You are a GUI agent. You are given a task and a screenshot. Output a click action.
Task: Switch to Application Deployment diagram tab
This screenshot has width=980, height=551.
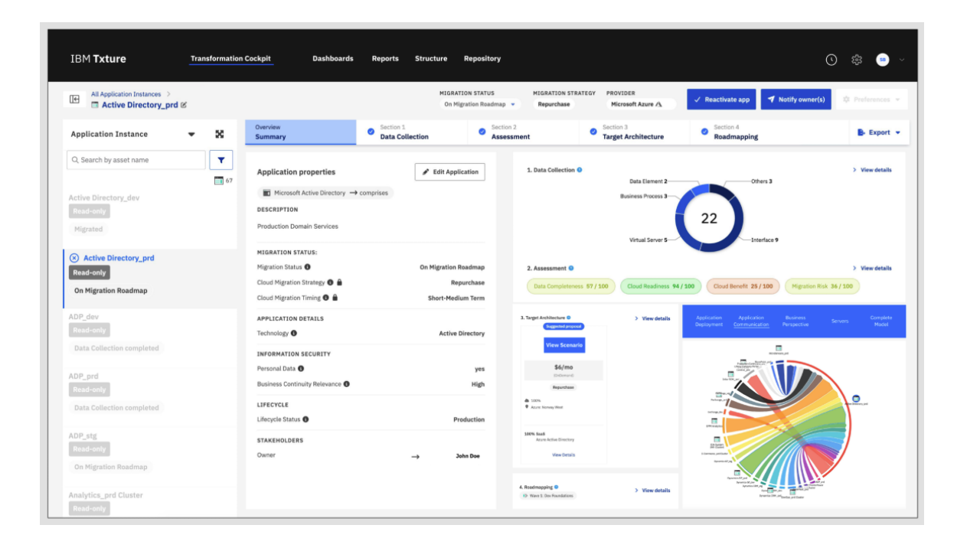[709, 321]
